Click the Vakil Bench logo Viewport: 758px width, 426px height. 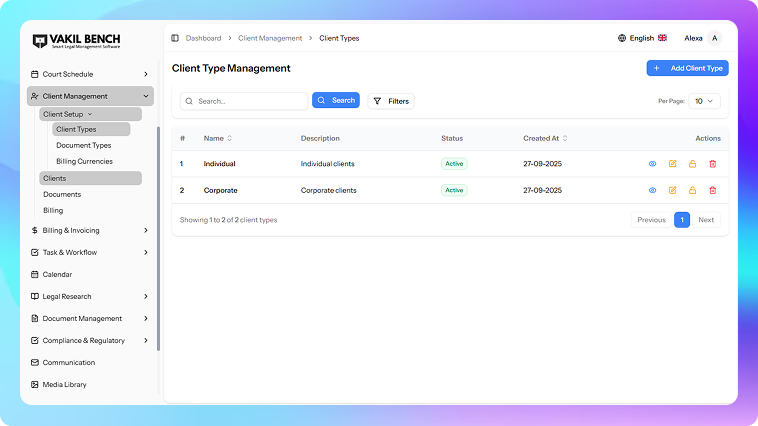(x=76, y=42)
